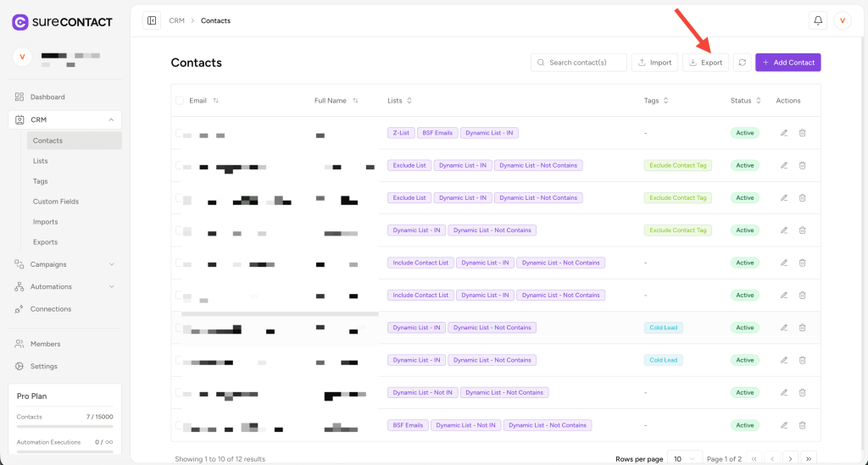This screenshot has height=465, width=868.
Task: Go to Dashboard in sidebar
Action: click(47, 97)
